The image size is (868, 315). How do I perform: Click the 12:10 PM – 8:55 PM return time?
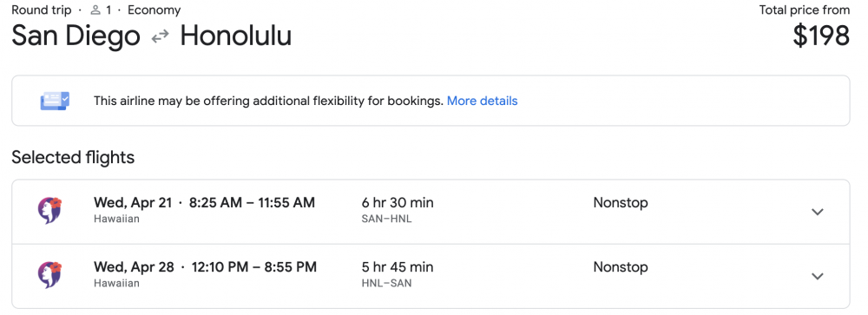click(x=254, y=266)
